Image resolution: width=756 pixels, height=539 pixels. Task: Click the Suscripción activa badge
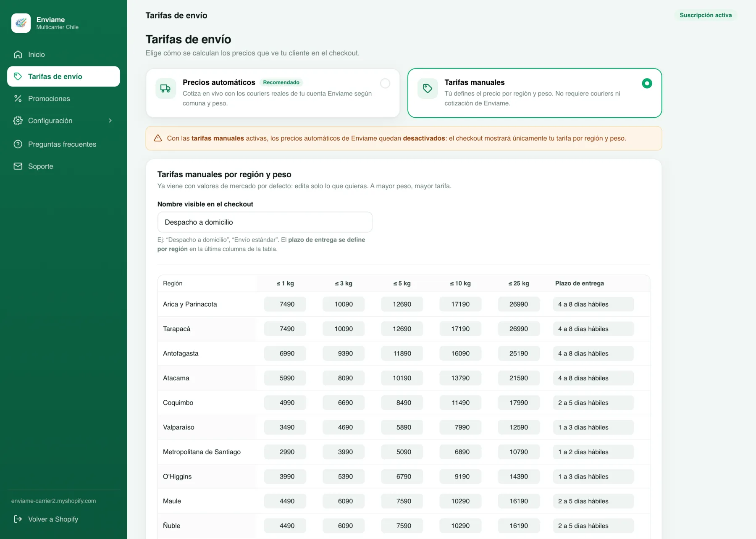(706, 15)
